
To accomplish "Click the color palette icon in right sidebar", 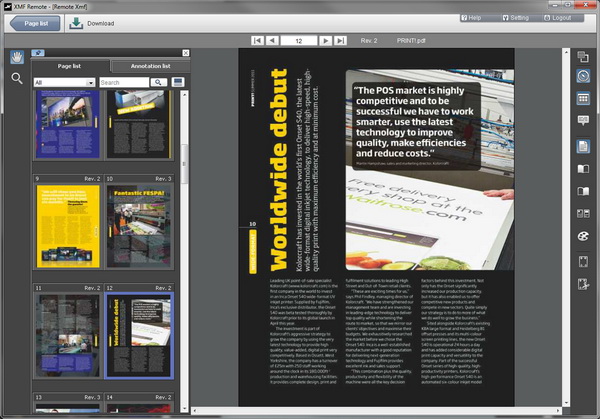I will tap(584, 237).
